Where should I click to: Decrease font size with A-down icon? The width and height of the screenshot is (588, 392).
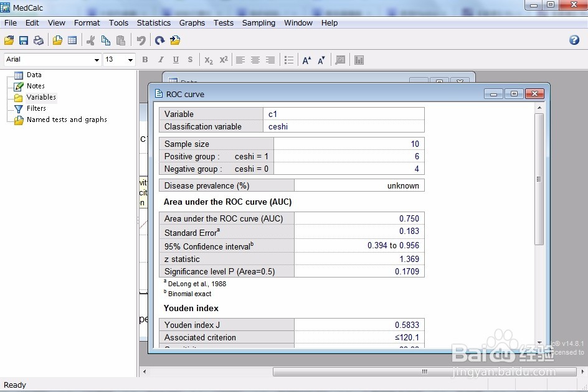[321, 60]
